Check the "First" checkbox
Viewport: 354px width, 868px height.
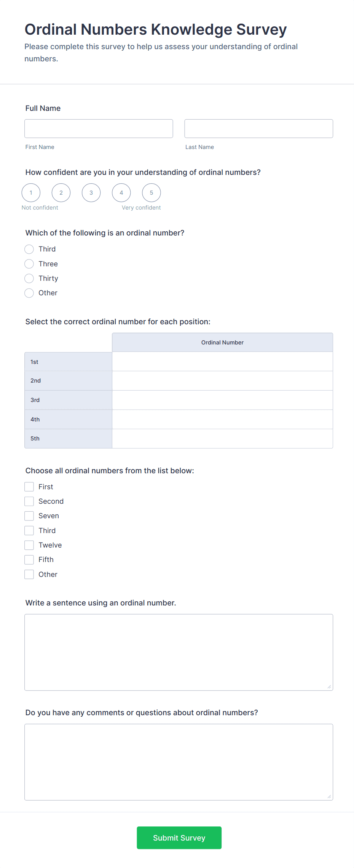[29, 487]
